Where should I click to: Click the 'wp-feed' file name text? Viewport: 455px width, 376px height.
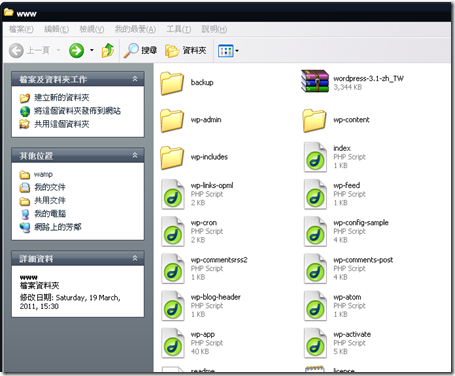click(x=347, y=185)
